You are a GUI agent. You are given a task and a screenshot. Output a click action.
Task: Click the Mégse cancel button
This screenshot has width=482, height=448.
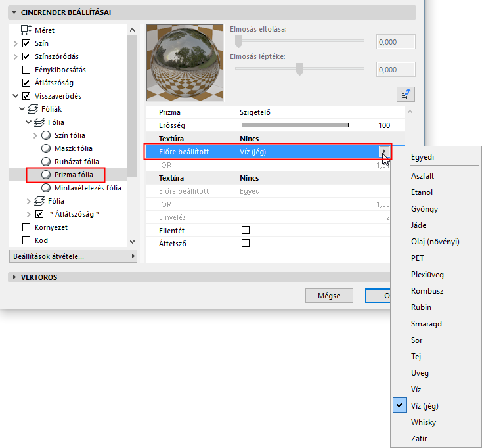329,296
